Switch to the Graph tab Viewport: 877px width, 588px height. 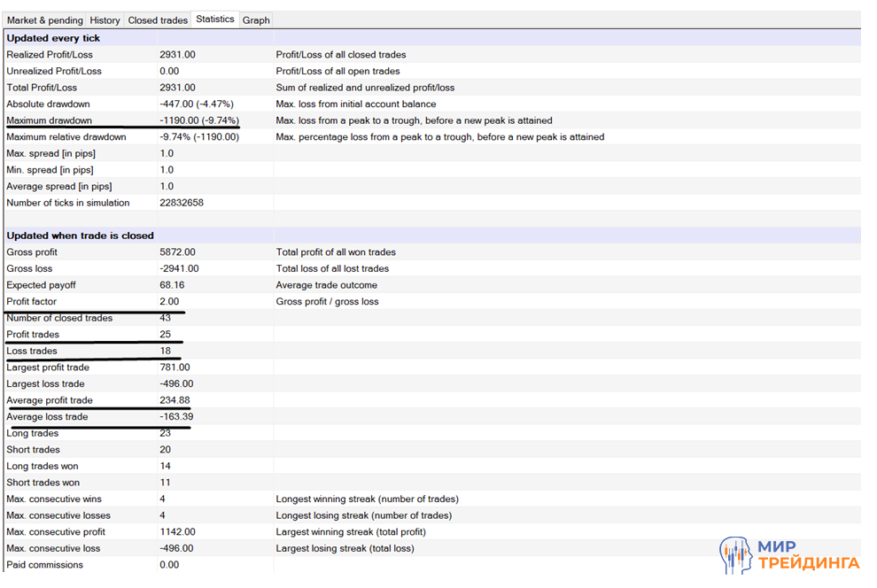coord(256,20)
